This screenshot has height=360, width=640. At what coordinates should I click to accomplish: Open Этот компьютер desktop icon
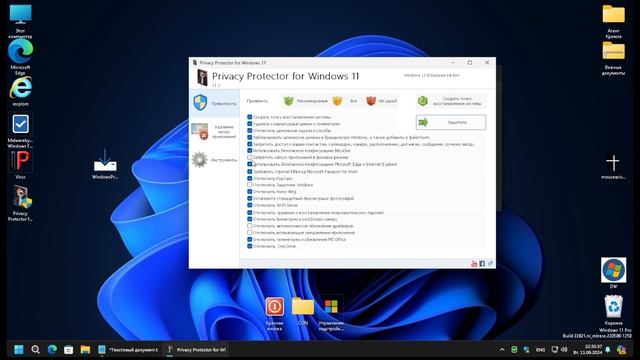click(x=20, y=22)
